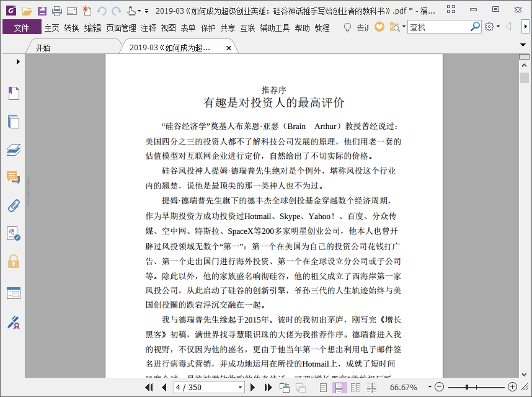Click the create new PDF icon

(x=87, y=11)
